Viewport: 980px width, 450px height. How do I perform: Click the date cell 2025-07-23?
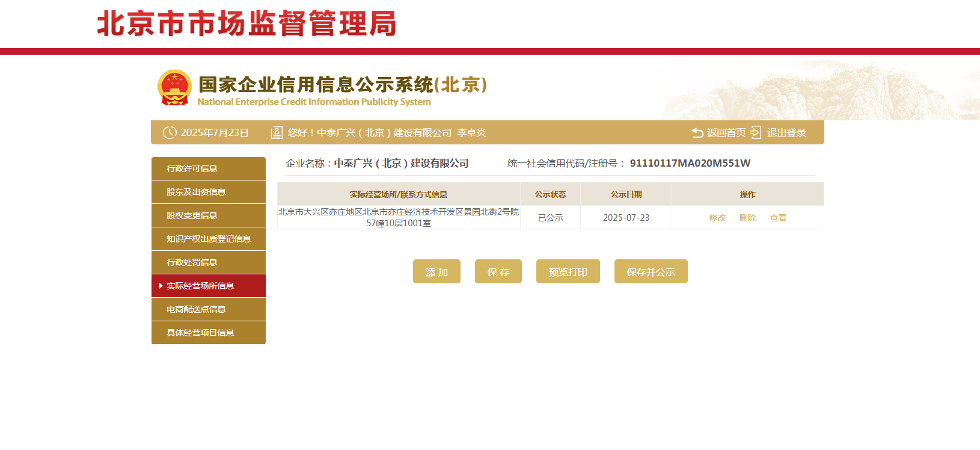coord(626,218)
